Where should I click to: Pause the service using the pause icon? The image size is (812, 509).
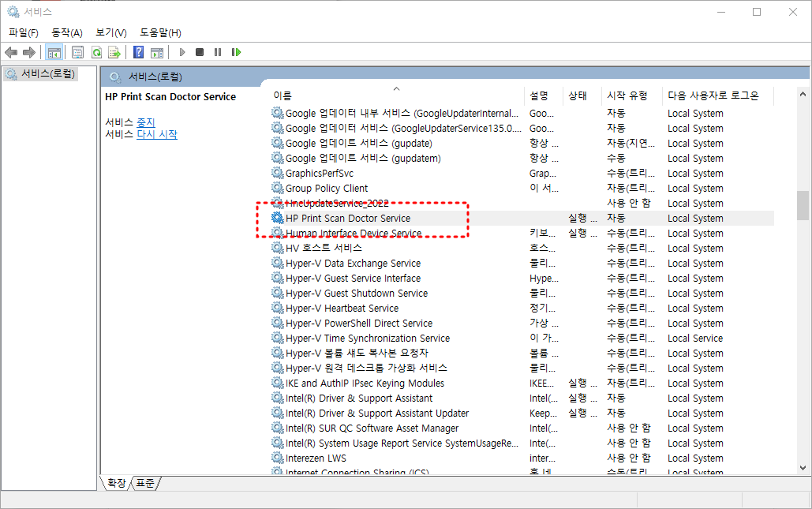(x=217, y=52)
